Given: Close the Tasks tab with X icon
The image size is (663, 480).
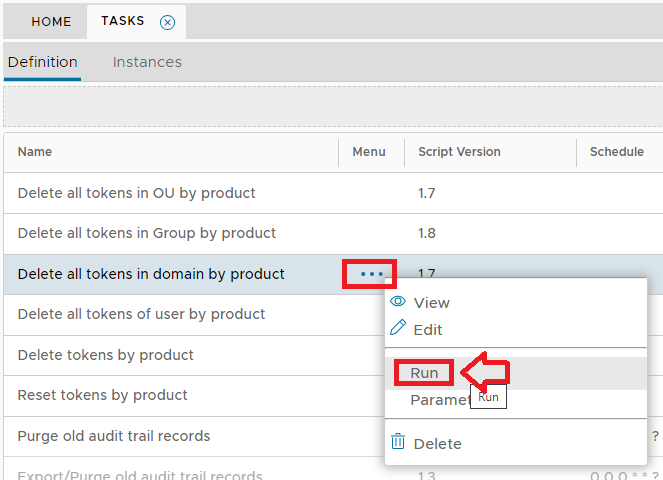Looking at the screenshot, I should (168, 22).
